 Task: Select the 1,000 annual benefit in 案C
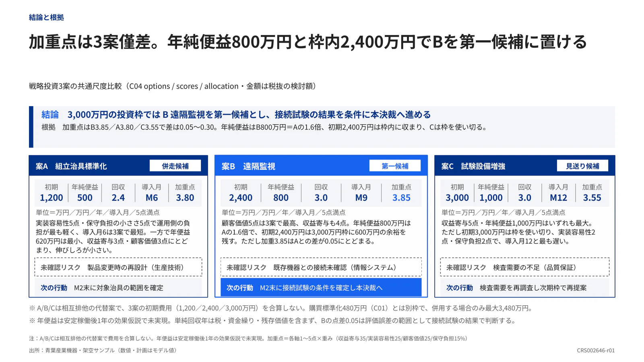(x=491, y=198)
